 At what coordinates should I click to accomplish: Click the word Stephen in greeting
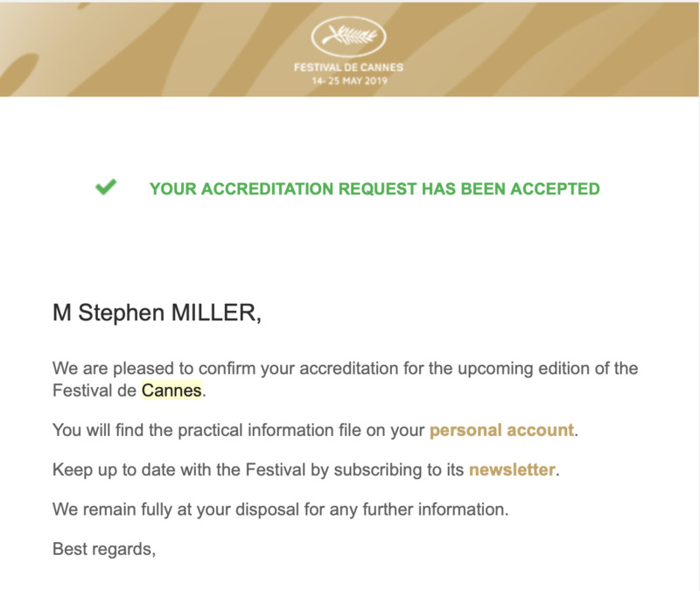click(x=121, y=313)
